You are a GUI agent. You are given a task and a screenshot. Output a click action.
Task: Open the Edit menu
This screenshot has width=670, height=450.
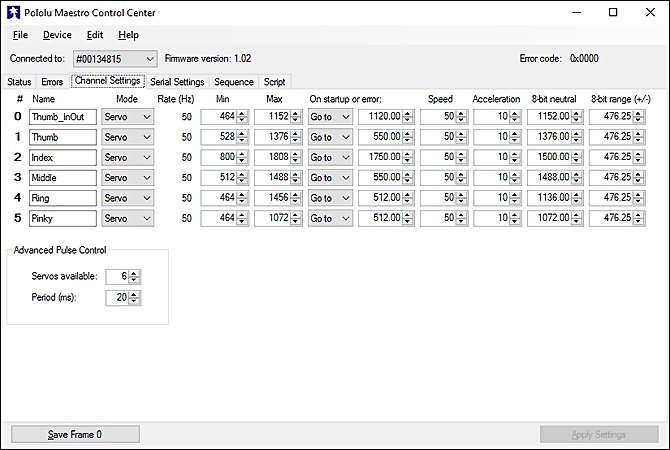coord(95,35)
